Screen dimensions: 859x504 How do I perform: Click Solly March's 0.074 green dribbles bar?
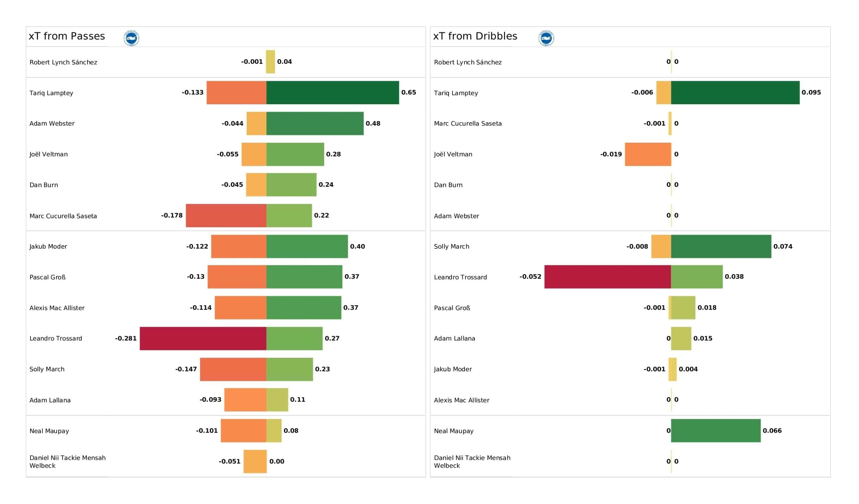[721, 246]
